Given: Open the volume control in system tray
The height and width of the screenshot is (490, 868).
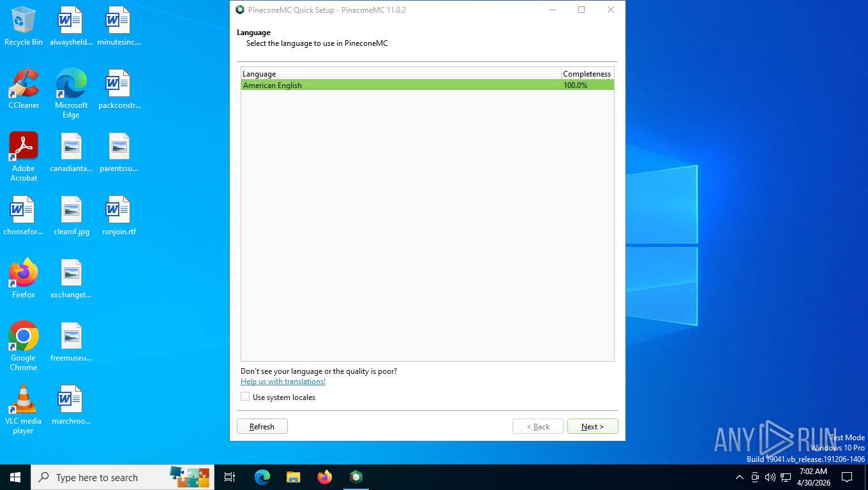Looking at the screenshot, I should [770, 477].
